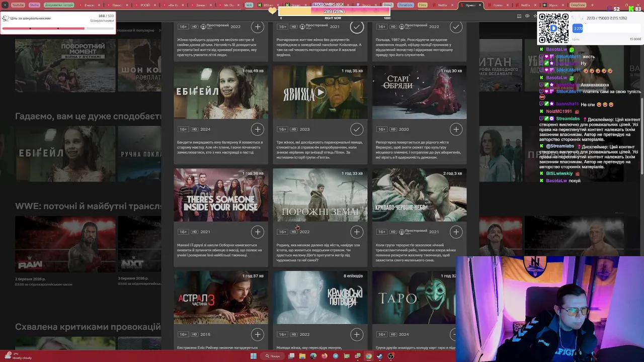The height and width of the screenshot is (362, 644).
Task: Switch to the Studio browser tab
Action: [x=34, y=5]
